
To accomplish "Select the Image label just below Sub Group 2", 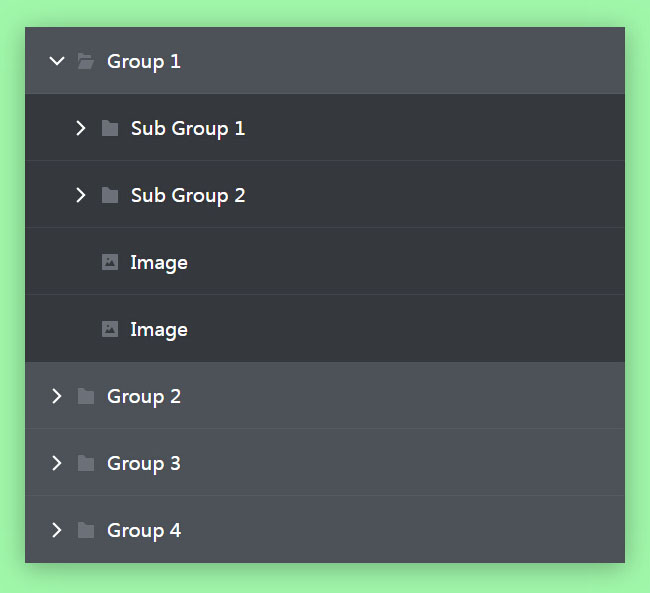I will coord(159,262).
